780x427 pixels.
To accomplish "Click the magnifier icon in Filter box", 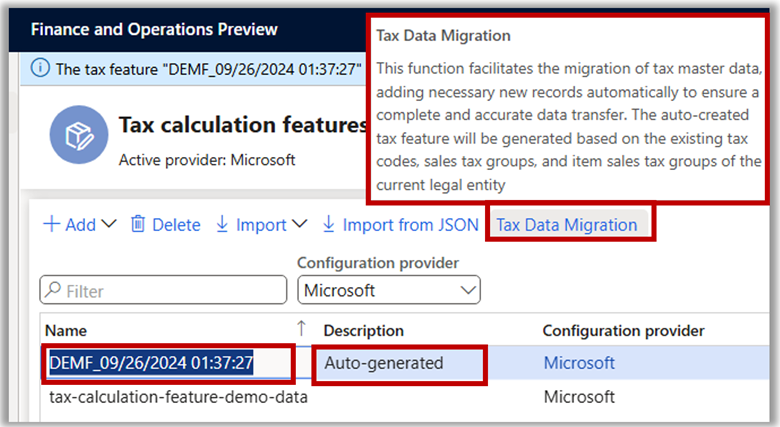I will coord(53,290).
